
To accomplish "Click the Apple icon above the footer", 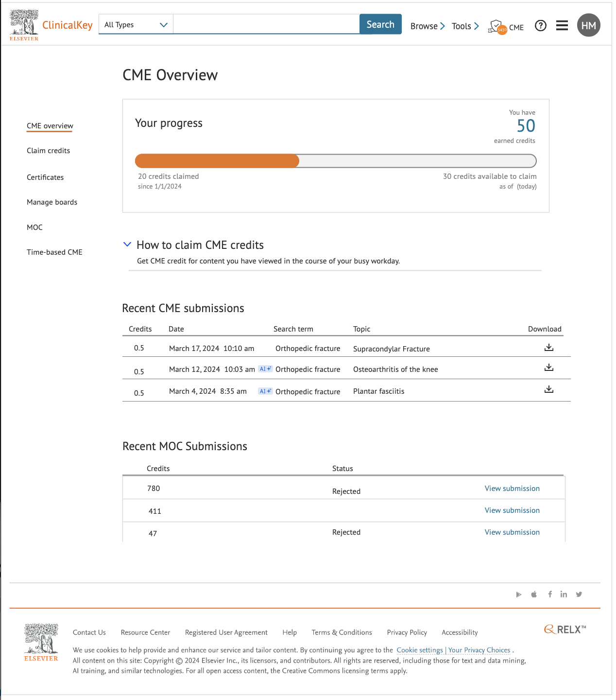I will 534,594.
